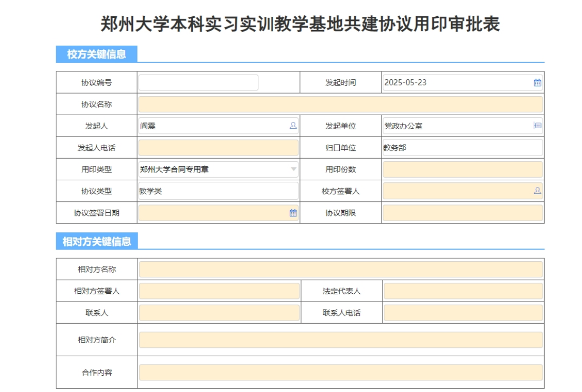
Task: Open calendar picker for 协议签署日期
Action: point(293,213)
